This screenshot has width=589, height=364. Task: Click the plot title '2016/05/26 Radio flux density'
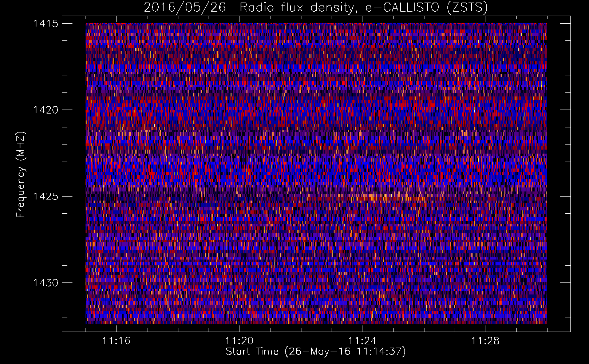pos(316,7)
